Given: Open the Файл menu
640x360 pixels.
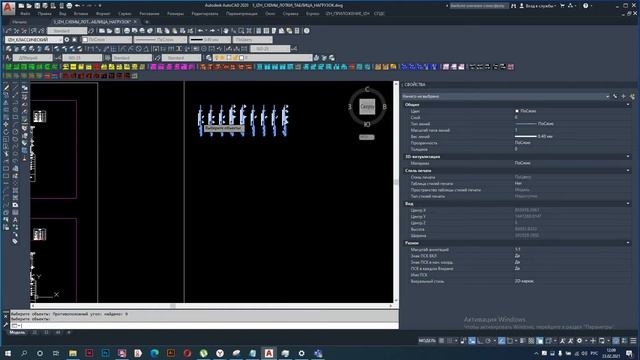Looking at the screenshot, I should click(x=25, y=13).
